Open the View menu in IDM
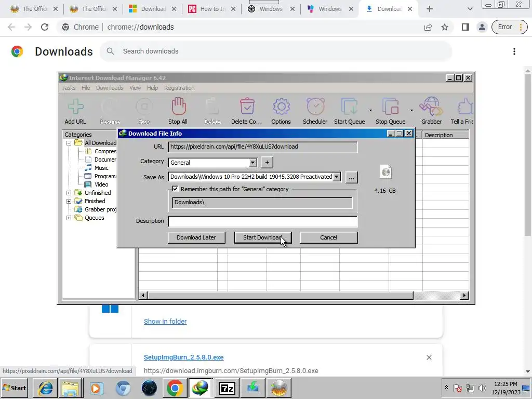Viewport: 532px width, 399px height. pyautogui.click(x=135, y=88)
